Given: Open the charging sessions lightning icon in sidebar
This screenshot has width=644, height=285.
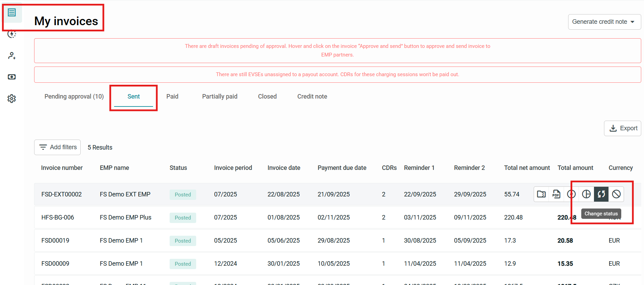Looking at the screenshot, I should (12, 34).
